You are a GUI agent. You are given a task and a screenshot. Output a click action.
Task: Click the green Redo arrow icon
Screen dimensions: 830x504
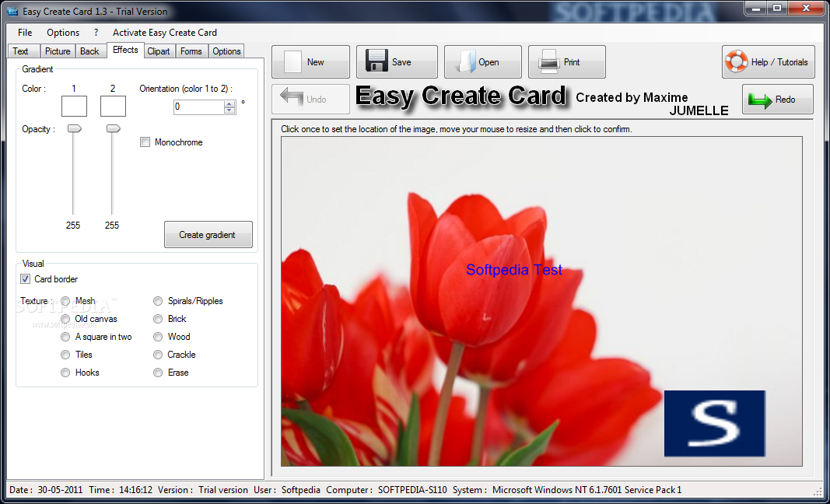click(759, 100)
